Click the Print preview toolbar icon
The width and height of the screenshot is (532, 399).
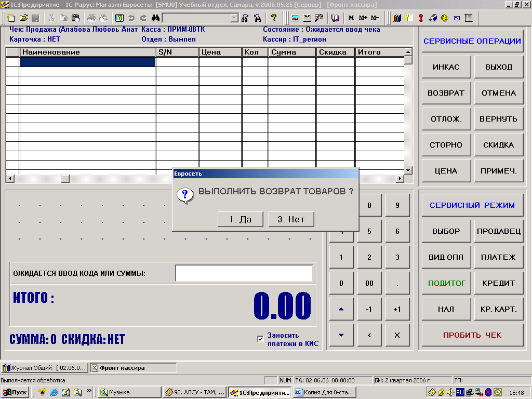pyautogui.click(x=103, y=18)
